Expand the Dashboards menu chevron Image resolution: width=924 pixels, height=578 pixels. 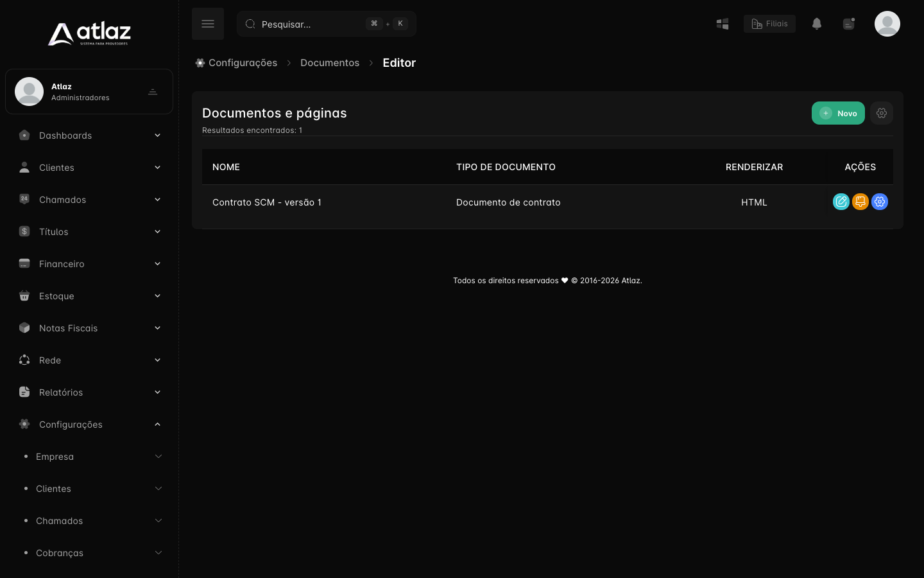(x=157, y=136)
